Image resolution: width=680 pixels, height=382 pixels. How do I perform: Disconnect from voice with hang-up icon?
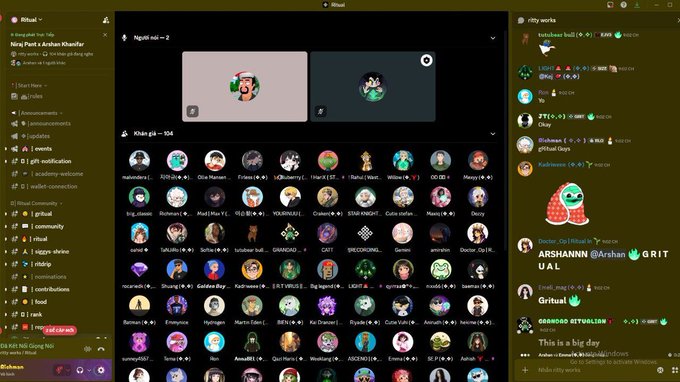tap(101, 349)
